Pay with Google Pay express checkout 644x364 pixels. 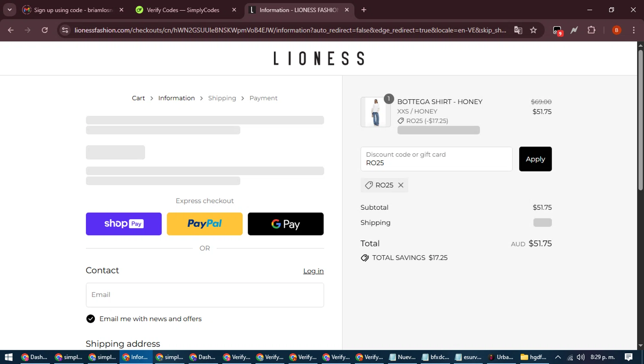[286, 224]
